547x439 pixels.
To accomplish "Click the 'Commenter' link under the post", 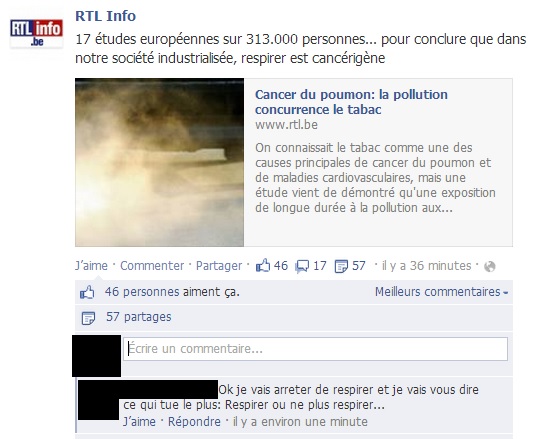I will pyautogui.click(x=152, y=266).
